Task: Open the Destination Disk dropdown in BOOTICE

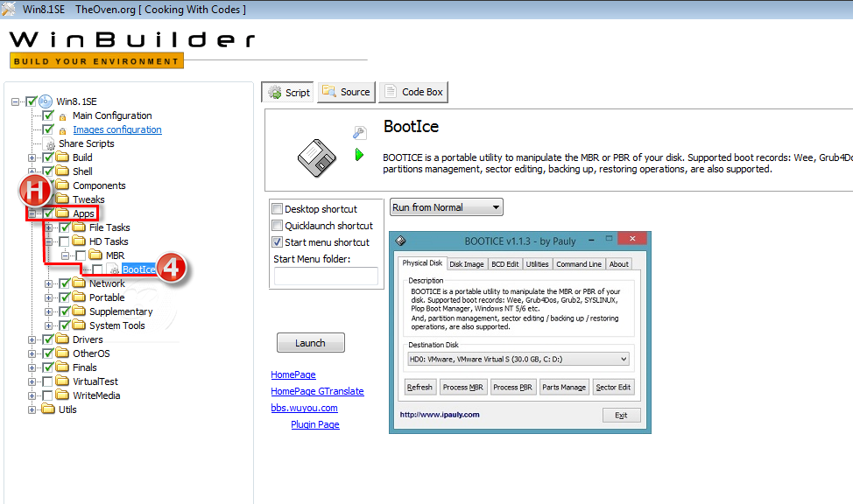Action: click(x=518, y=359)
